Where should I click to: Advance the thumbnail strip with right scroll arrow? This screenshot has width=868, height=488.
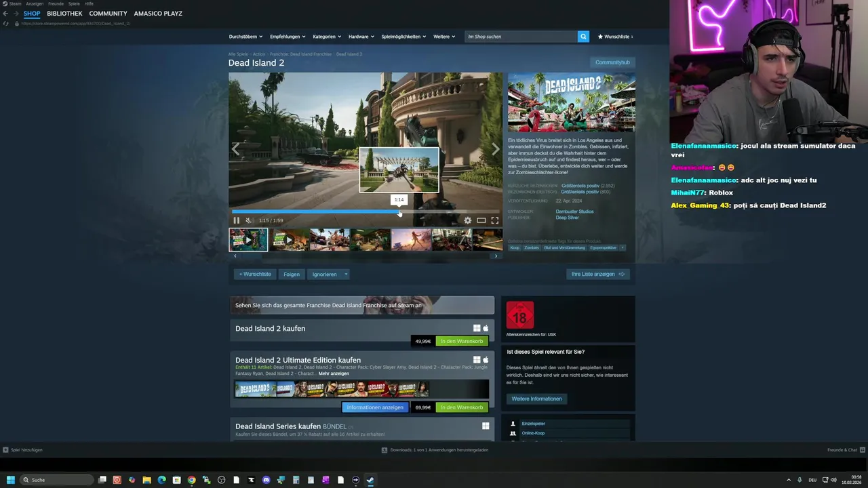click(496, 256)
